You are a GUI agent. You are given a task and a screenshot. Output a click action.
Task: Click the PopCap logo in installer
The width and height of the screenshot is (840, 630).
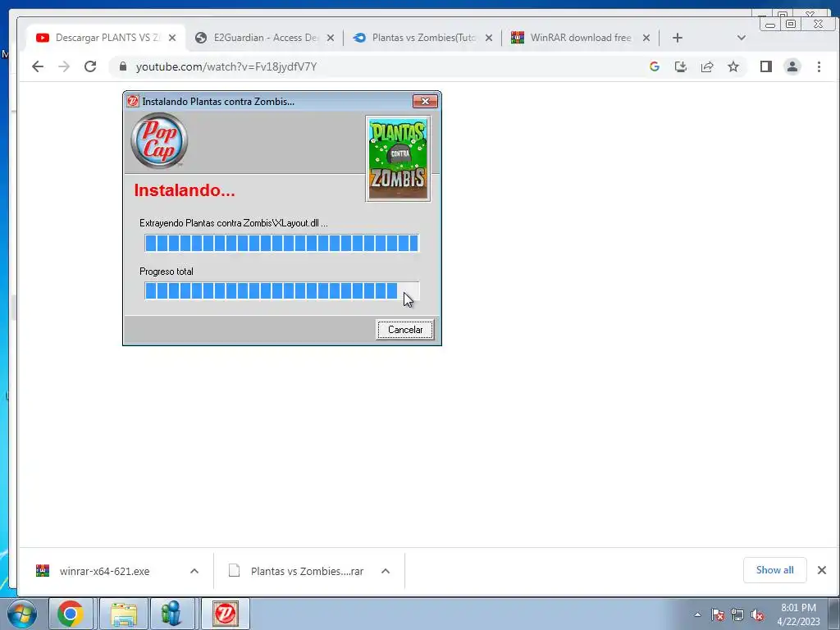[x=159, y=141]
